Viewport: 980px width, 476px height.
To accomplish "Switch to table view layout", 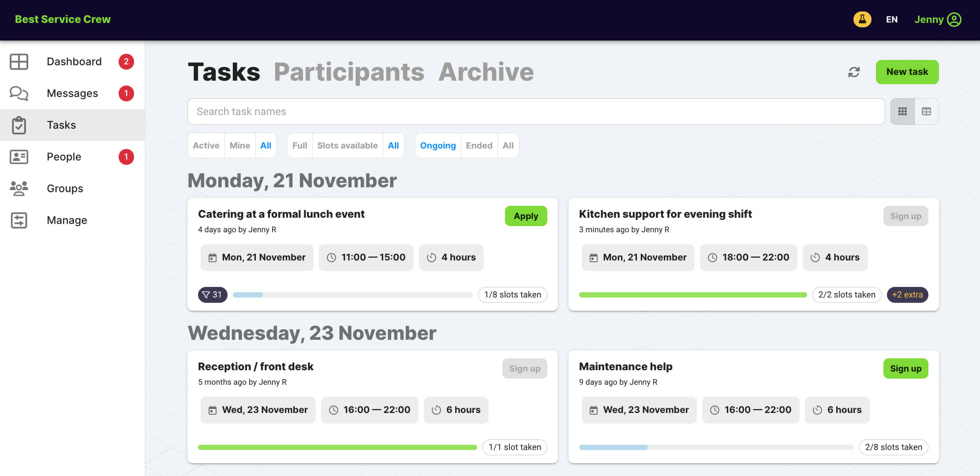I will (x=926, y=111).
